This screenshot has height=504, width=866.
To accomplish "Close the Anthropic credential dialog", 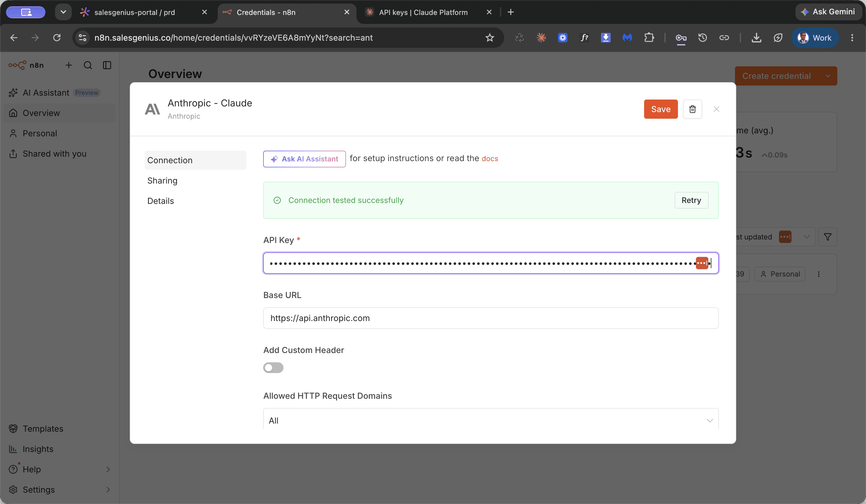I will (716, 109).
